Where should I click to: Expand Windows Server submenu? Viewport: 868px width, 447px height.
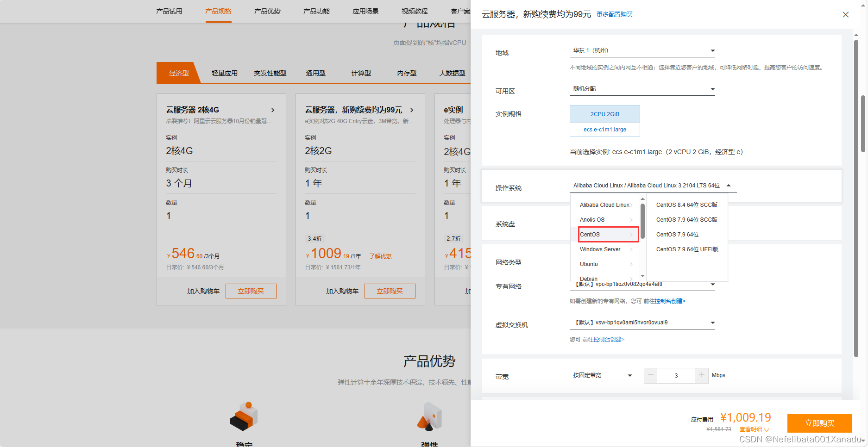(x=606, y=249)
